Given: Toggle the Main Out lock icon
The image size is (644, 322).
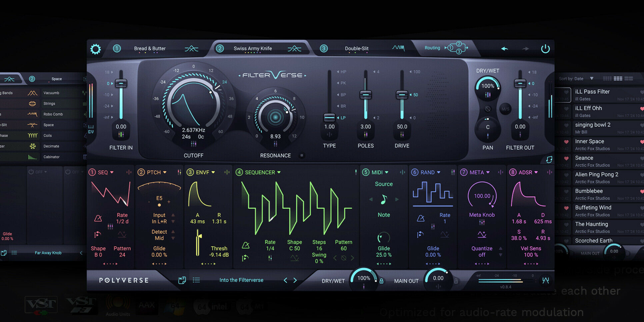Looking at the screenshot, I should [456, 281].
